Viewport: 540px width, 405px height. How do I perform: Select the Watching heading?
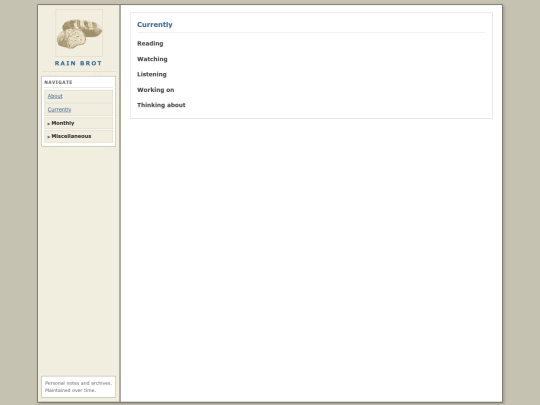click(152, 59)
